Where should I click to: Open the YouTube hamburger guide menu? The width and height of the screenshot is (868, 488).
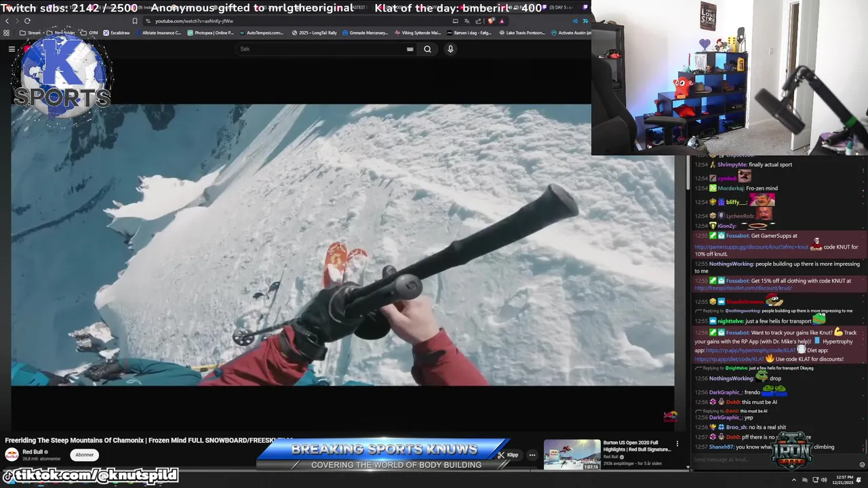point(12,49)
